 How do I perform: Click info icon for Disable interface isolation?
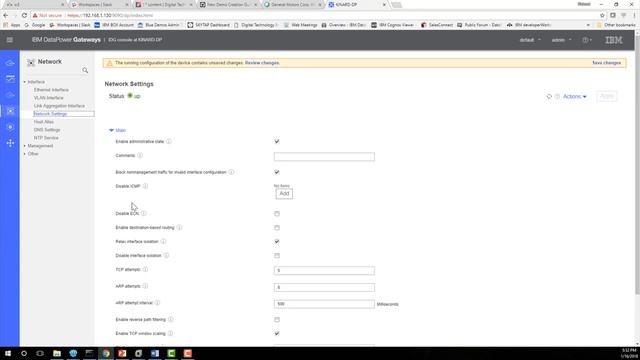click(x=167, y=256)
